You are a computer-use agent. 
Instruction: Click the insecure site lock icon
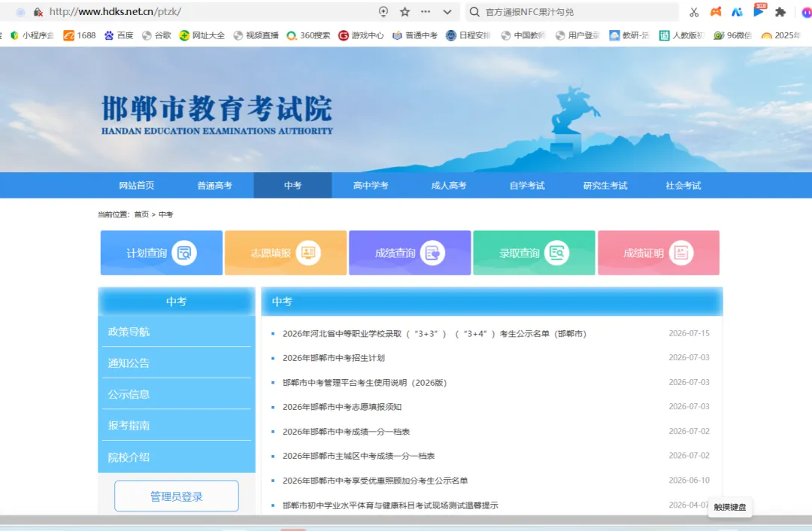[38, 12]
